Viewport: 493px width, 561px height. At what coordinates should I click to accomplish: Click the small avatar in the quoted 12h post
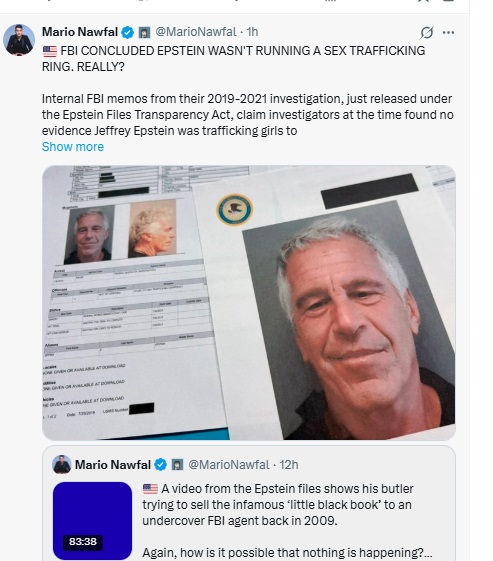(x=62, y=464)
